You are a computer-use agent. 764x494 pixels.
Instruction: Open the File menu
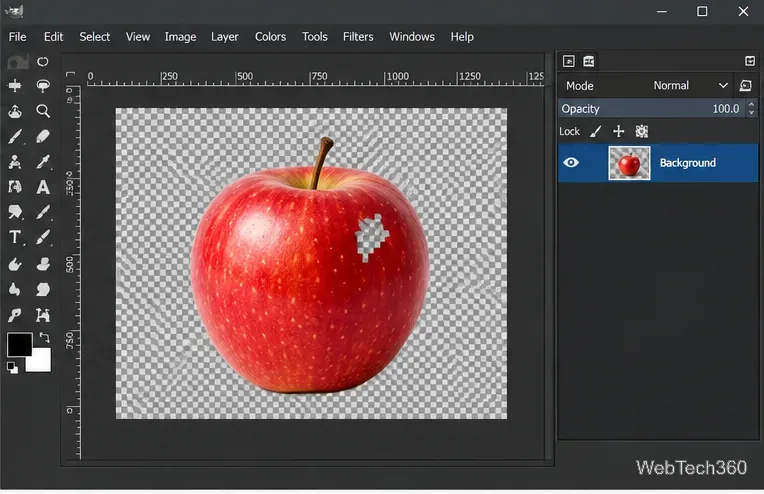point(18,37)
